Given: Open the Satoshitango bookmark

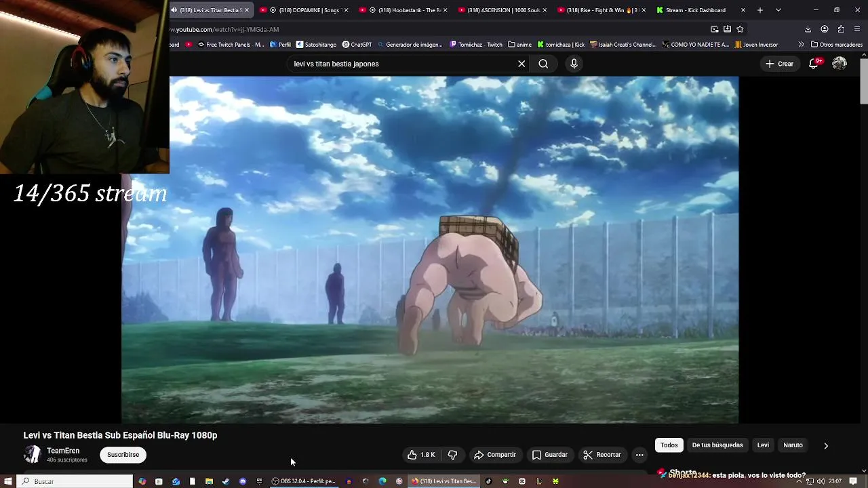Looking at the screenshot, I should point(316,45).
